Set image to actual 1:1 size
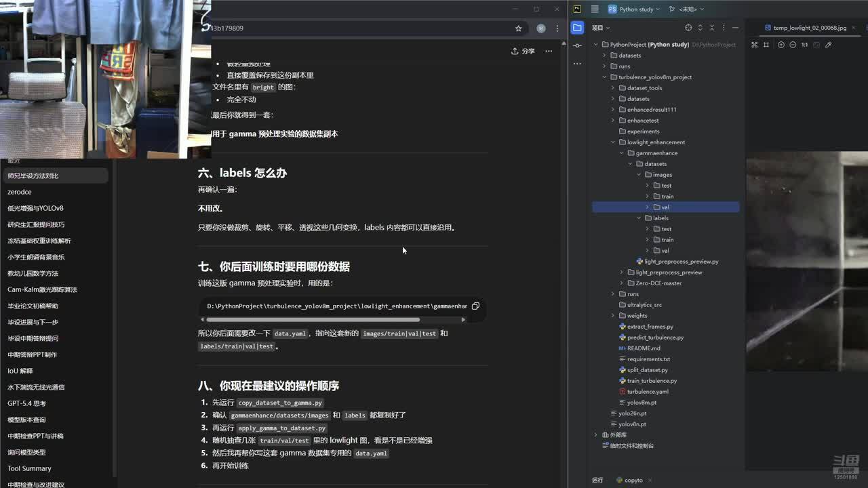This screenshot has width=868, height=488. coord(804,45)
